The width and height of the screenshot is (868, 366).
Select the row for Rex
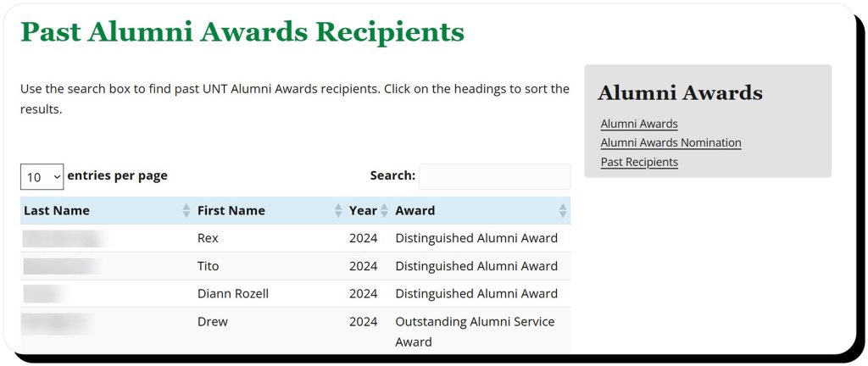(x=208, y=238)
